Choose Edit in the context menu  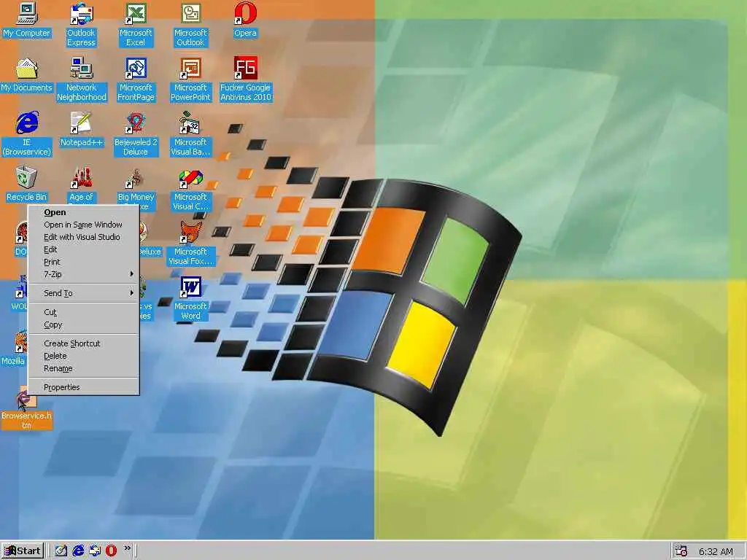(x=84, y=249)
